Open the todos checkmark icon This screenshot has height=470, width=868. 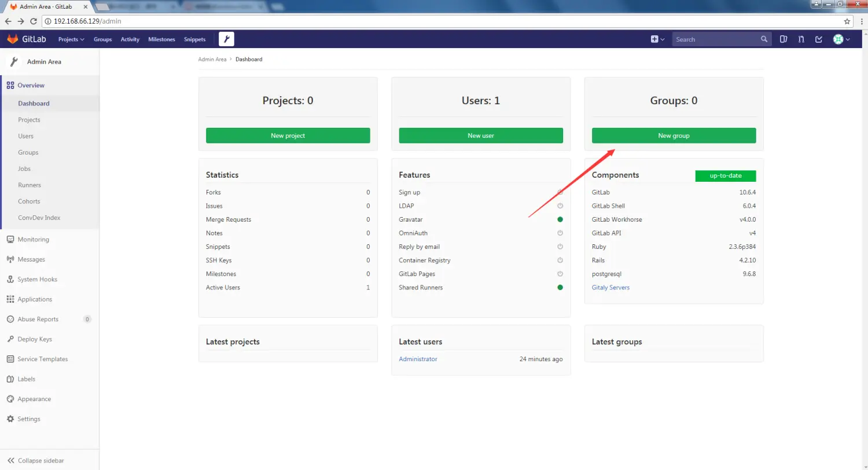(818, 39)
